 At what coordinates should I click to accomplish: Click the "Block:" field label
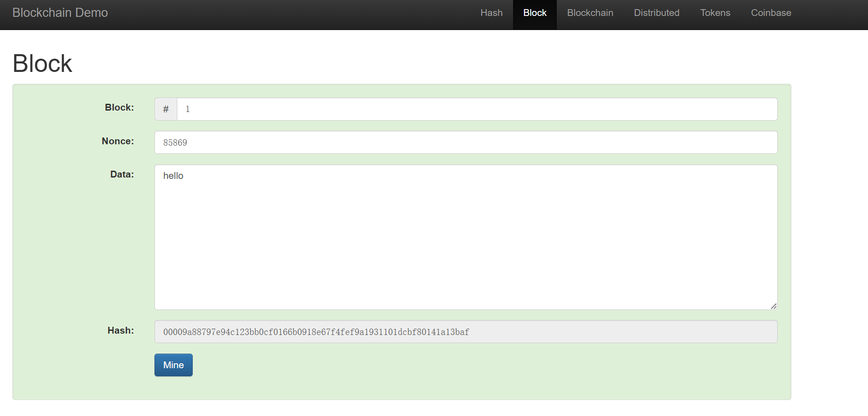tap(119, 107)
